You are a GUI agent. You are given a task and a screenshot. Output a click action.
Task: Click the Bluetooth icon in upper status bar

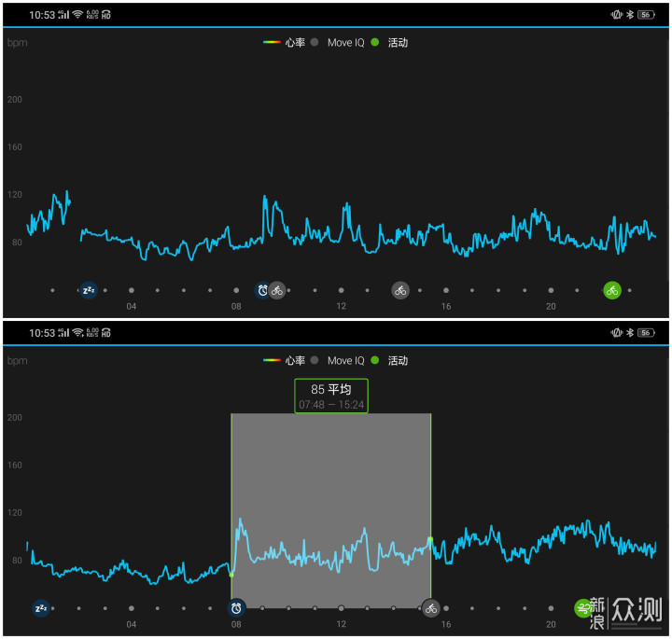(x=630, y=15)
